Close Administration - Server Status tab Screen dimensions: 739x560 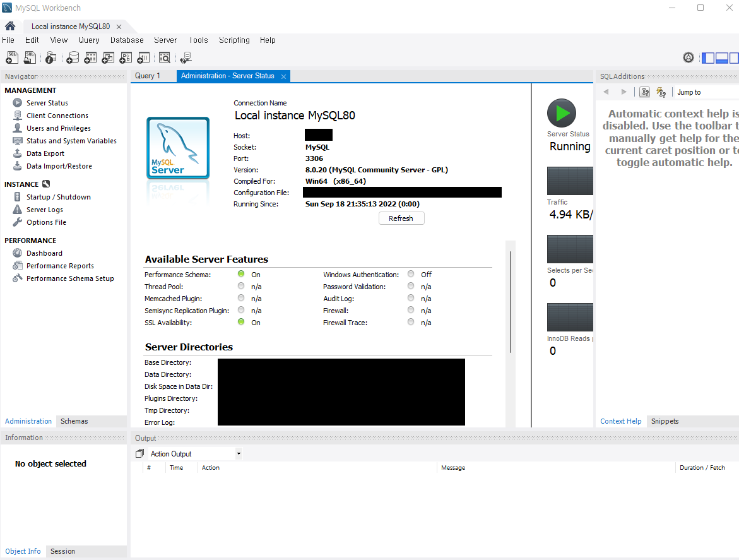click(283, 76)
